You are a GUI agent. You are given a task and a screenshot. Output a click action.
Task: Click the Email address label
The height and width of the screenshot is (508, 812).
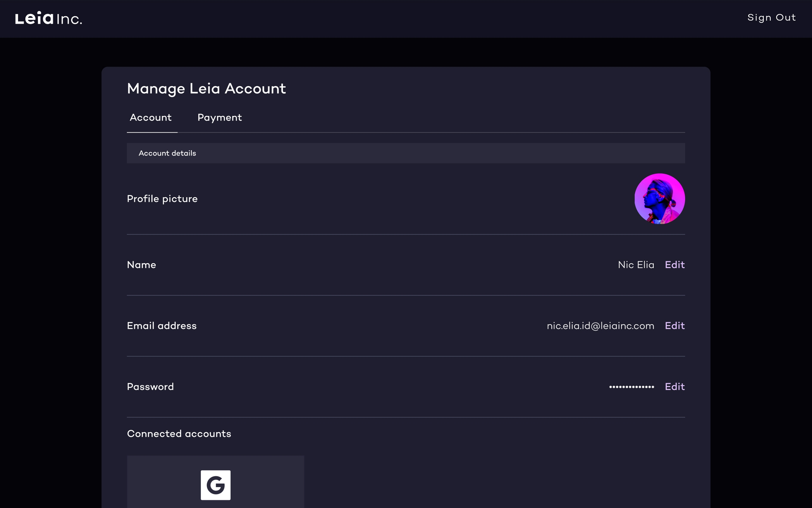click(x=161, y=326)
